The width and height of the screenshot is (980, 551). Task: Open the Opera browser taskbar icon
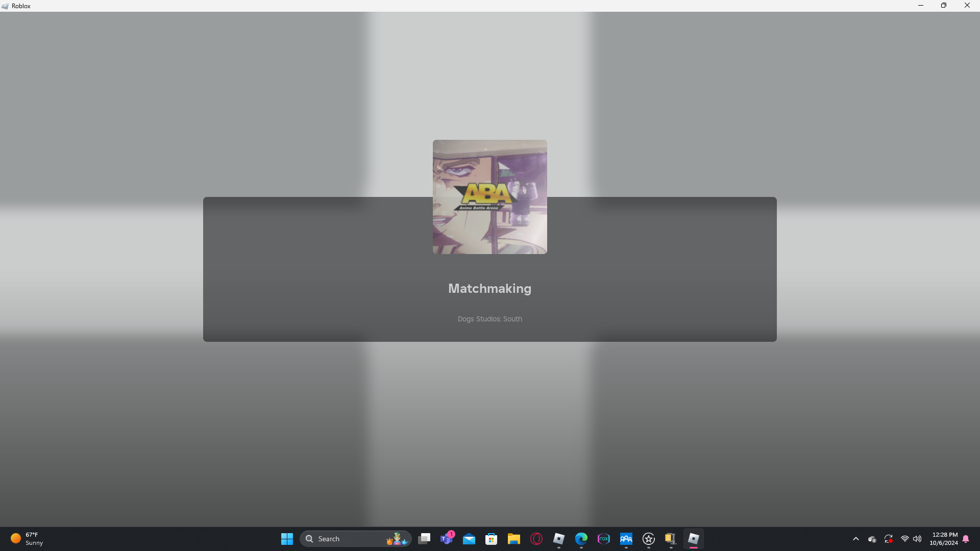536,539
